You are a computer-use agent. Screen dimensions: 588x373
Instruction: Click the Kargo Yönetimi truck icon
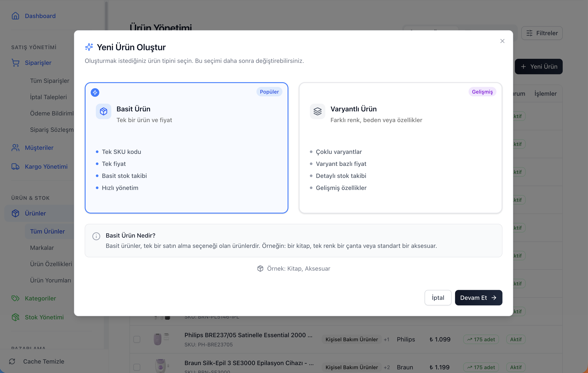(x=15, y=167)
